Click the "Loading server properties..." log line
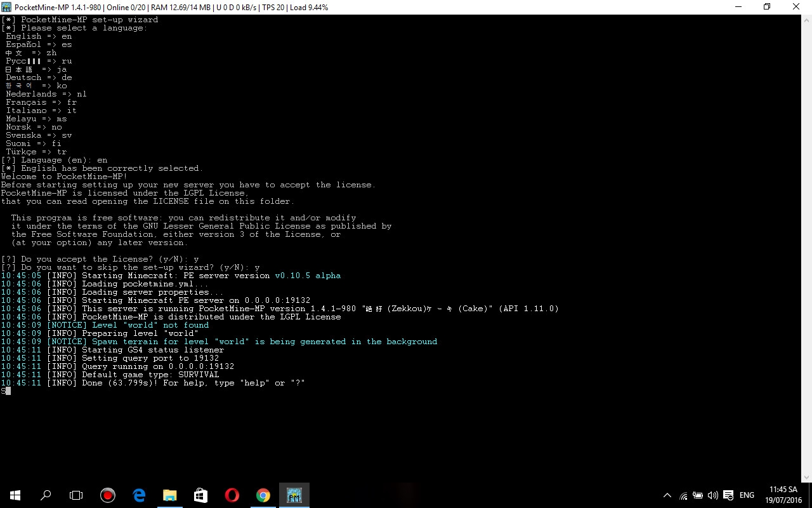Screen dimensions: 812x508 (112, 292)
